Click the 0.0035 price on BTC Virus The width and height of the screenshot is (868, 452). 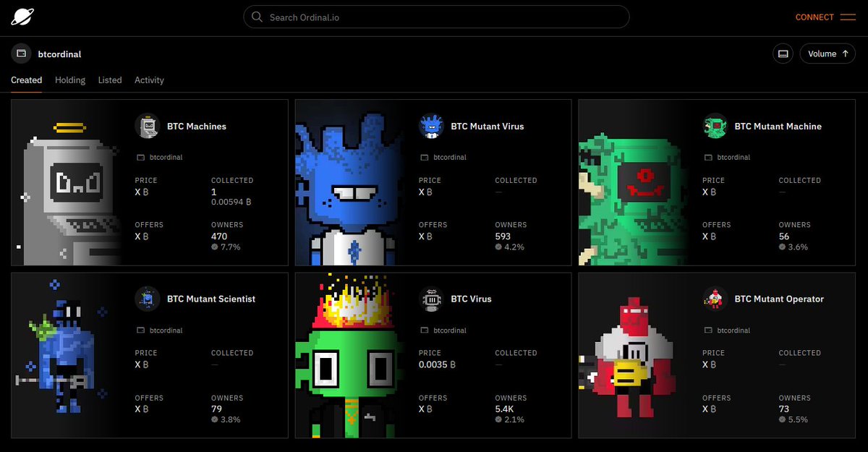coord(437,364)
